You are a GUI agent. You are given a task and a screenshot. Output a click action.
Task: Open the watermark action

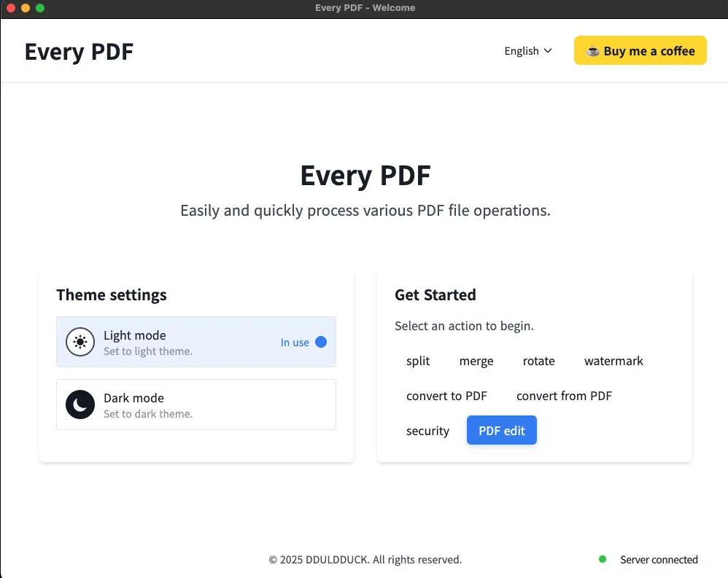click(613, 361)
